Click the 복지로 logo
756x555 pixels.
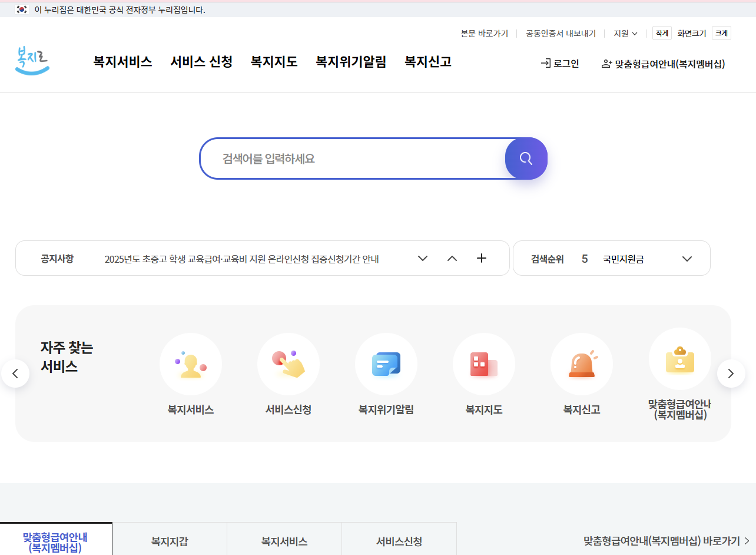point(33,60)
